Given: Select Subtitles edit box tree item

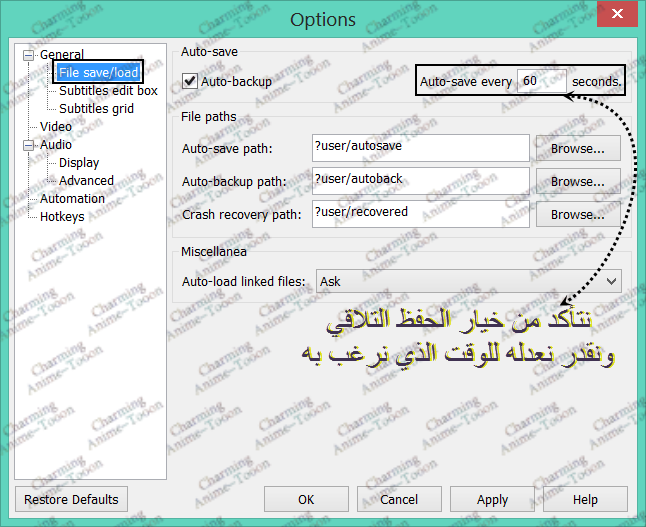Looking at the screenshot, I should tap(108, 91).
